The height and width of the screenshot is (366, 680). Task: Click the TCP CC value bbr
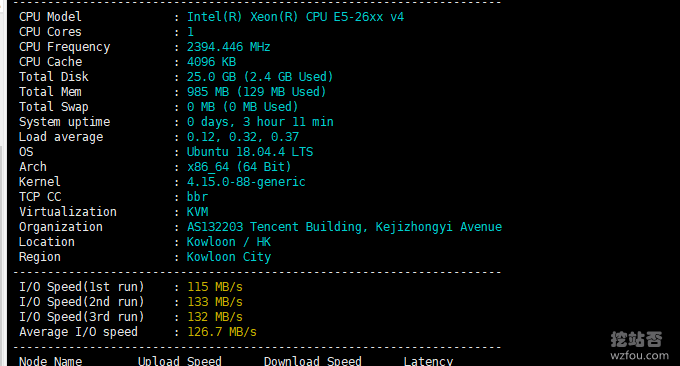(x=197, y=197)
